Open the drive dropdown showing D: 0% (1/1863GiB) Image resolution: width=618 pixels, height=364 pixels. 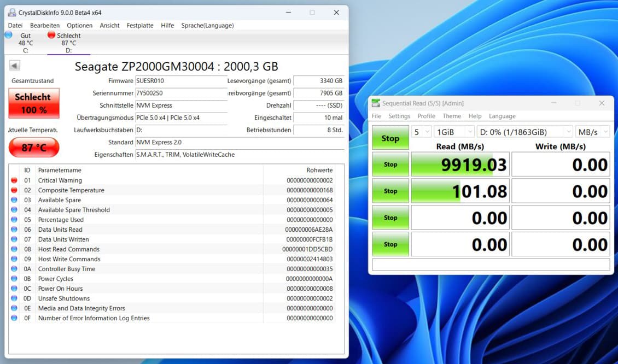point(524,132)
